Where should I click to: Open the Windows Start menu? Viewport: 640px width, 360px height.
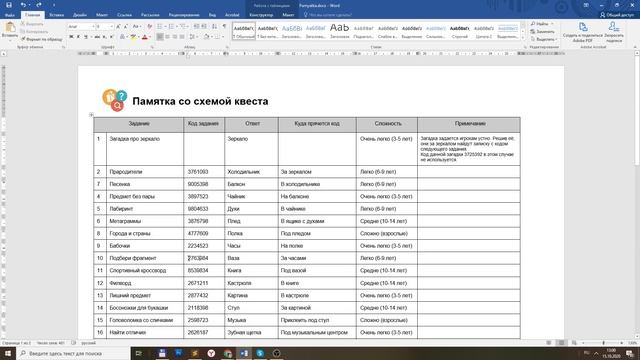8,353
